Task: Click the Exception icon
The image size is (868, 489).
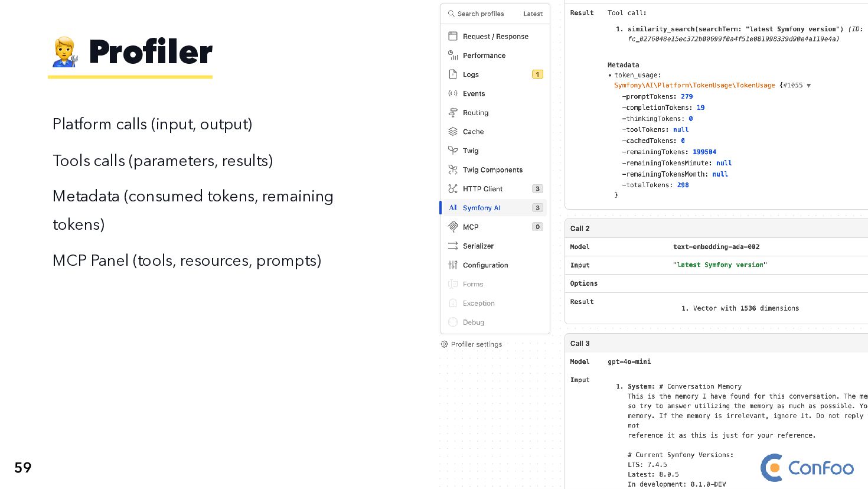Action: 453,303
